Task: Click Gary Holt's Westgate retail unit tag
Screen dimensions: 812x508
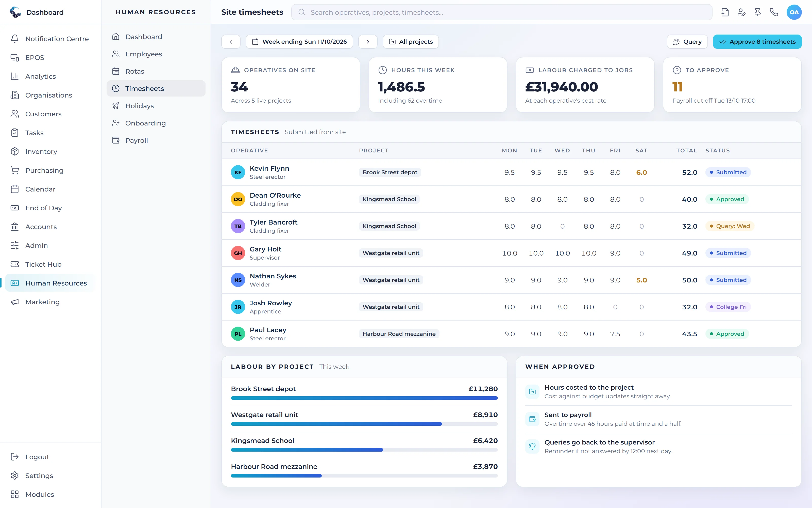Action: click(391, 253)
